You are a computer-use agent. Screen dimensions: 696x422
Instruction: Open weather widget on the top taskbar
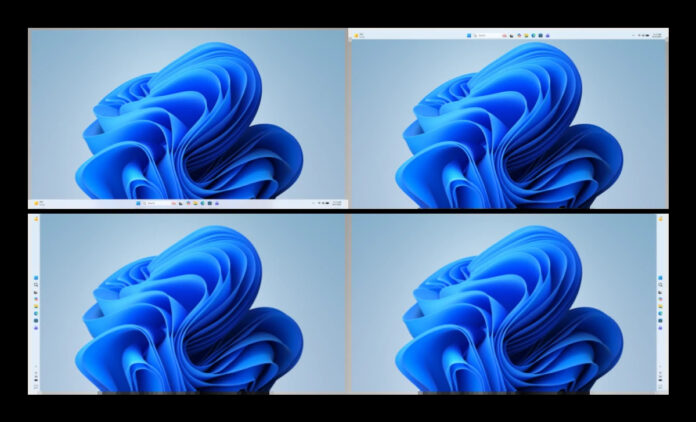(x=356, y=35)
